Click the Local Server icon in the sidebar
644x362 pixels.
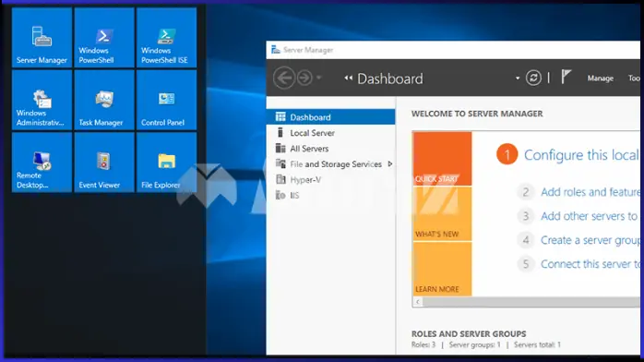click(280, 132)
